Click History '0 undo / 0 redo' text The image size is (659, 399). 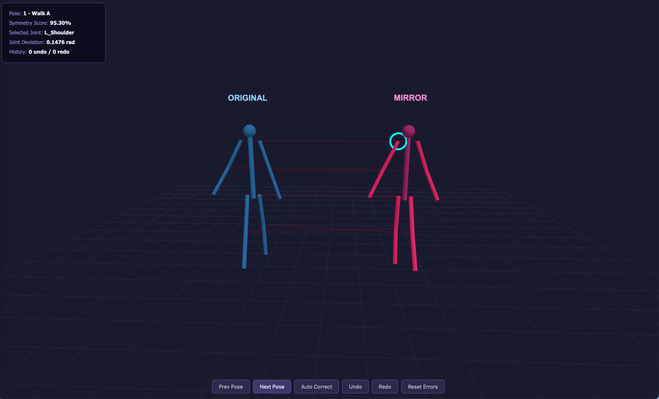[x=49, y=52]
